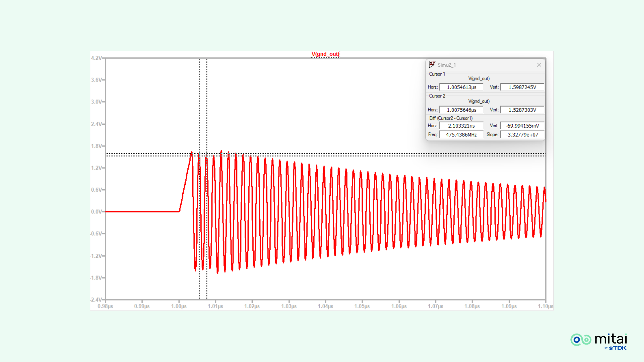This screenshot has width=644, height=362.
Task: Click Cursor 2 Vert value field
Action: click(x=522, y=110)
